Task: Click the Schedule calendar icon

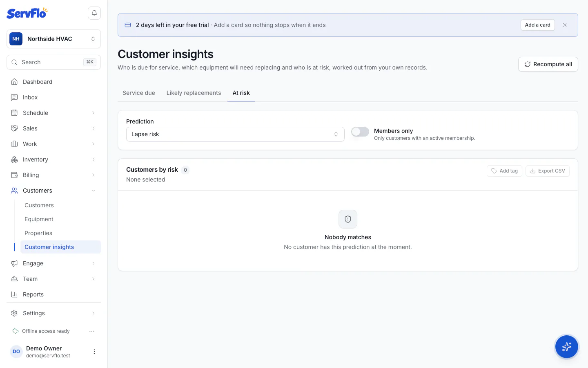Action: click(x=14, y=113)
